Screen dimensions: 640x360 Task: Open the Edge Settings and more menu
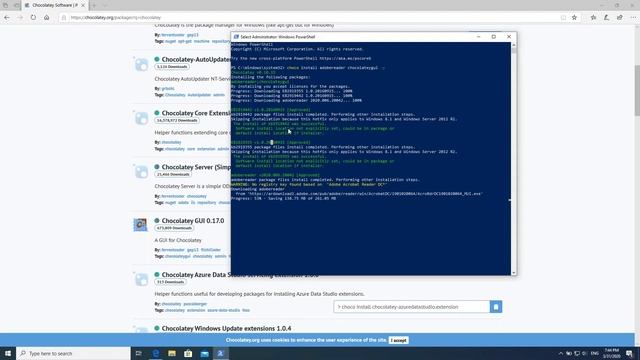633,18
